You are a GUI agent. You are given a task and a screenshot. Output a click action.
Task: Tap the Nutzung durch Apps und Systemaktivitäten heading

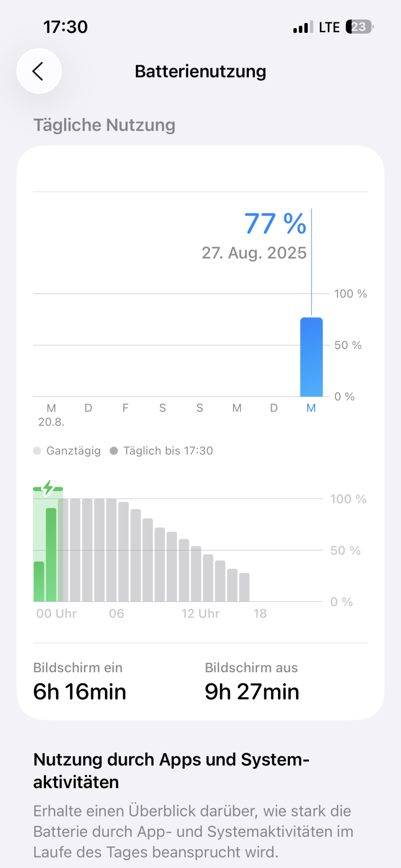(x=171, y=771)
